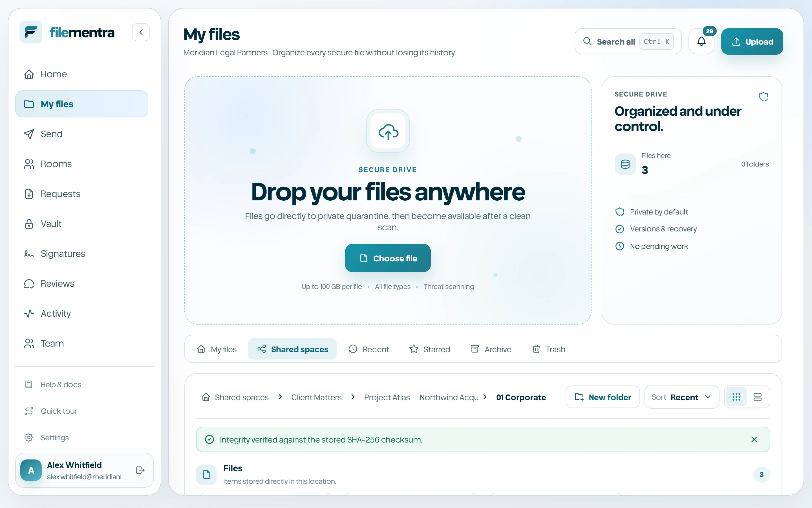Switch to the Archive tab
812x508 pixels.
[491, 349]
